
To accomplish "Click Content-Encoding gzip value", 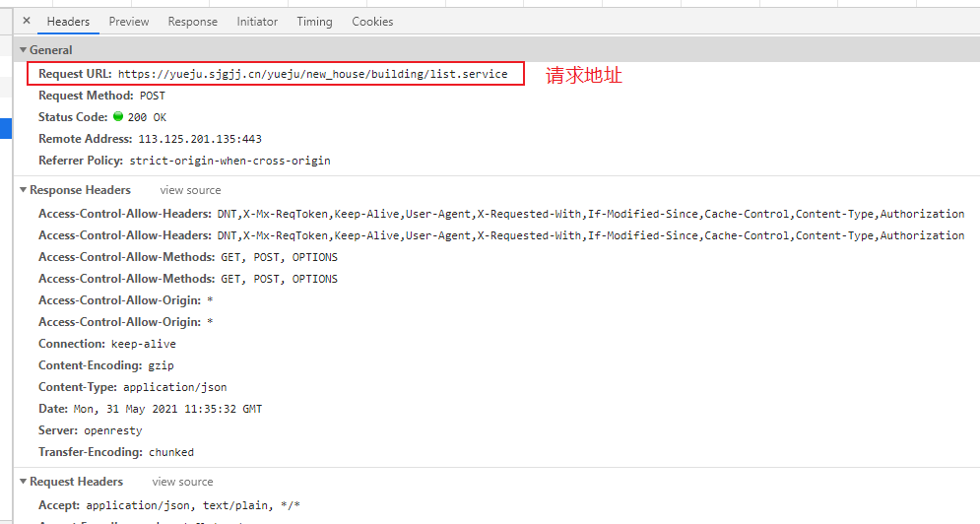I will pyautogui.click(x=161, y=365).
